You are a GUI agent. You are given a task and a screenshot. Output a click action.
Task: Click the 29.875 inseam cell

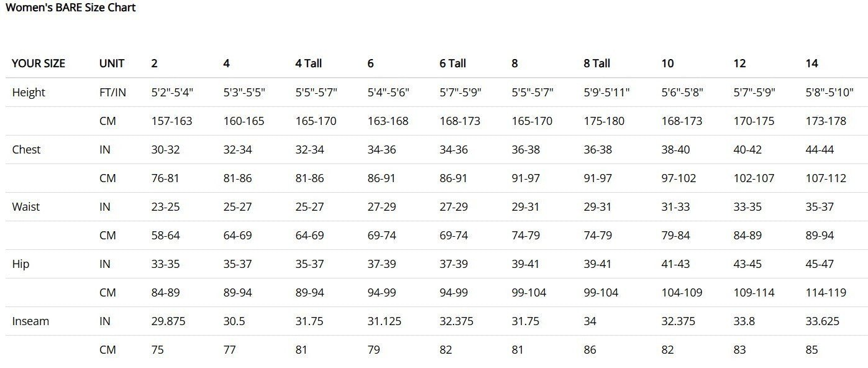(x=168, y=321)
